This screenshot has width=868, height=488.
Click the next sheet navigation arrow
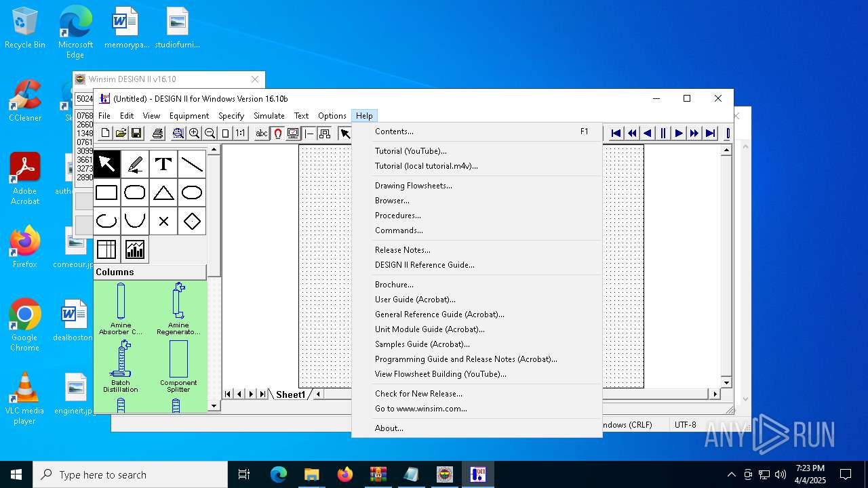pyautogui.click(x=251, y=394)
